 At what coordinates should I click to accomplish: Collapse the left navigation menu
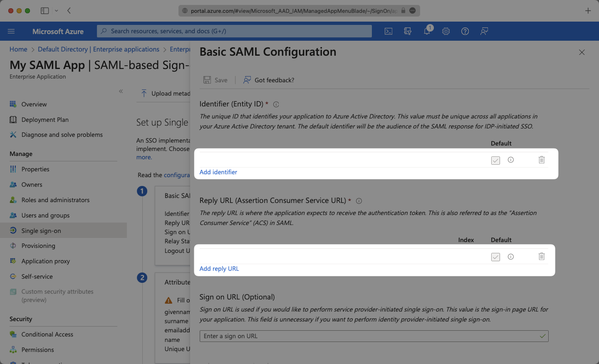[x=121, y=91]
